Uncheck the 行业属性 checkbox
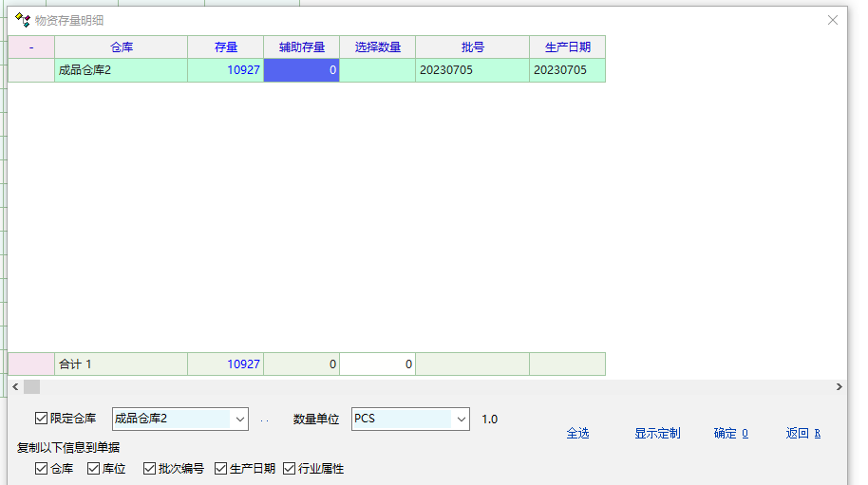 [x=289, y=468]
